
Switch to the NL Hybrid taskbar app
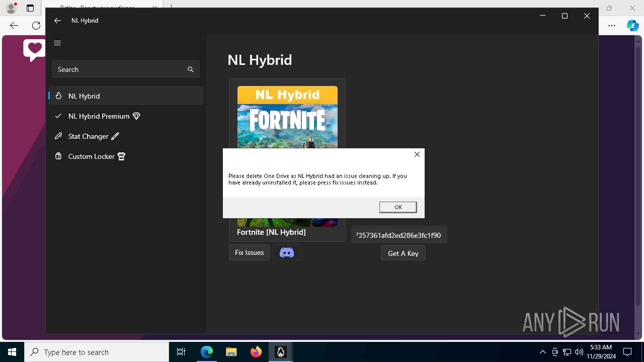point(281,352)
